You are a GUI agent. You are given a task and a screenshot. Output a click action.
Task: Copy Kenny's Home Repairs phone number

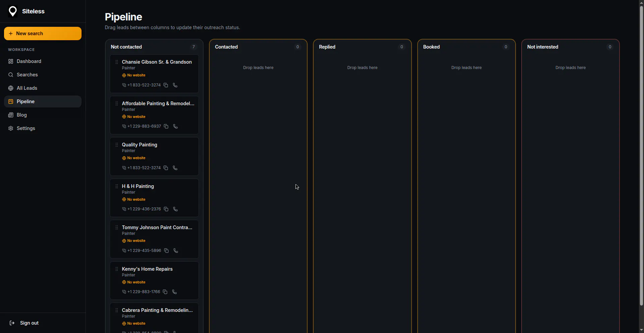pos(165,292)
